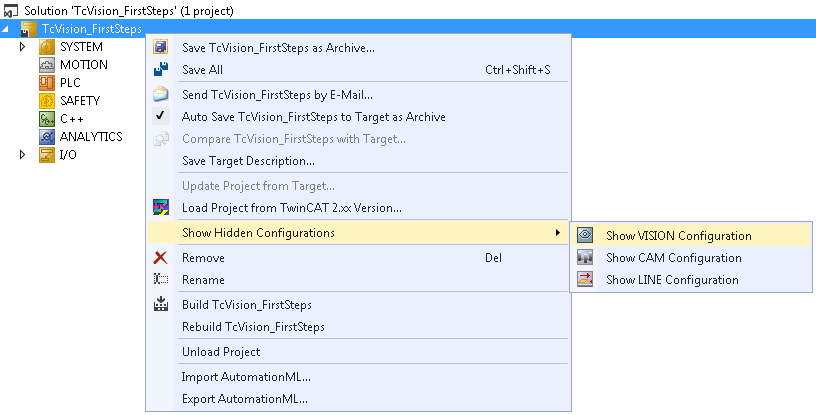Image resolution: width=816 pixels, height=415 pixels.
Task: Collapse the TcVision_FirstSteps project node
Action: point(5,30)
